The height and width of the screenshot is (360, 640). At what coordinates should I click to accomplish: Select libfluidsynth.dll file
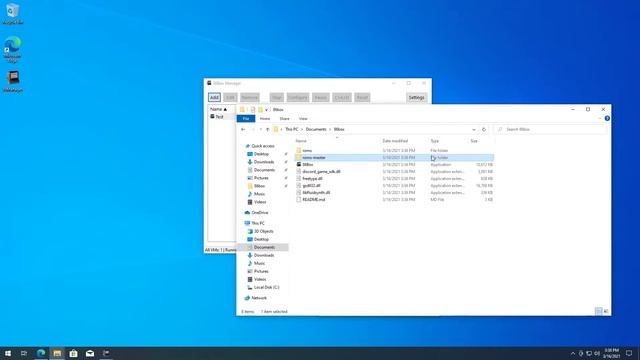394,193
